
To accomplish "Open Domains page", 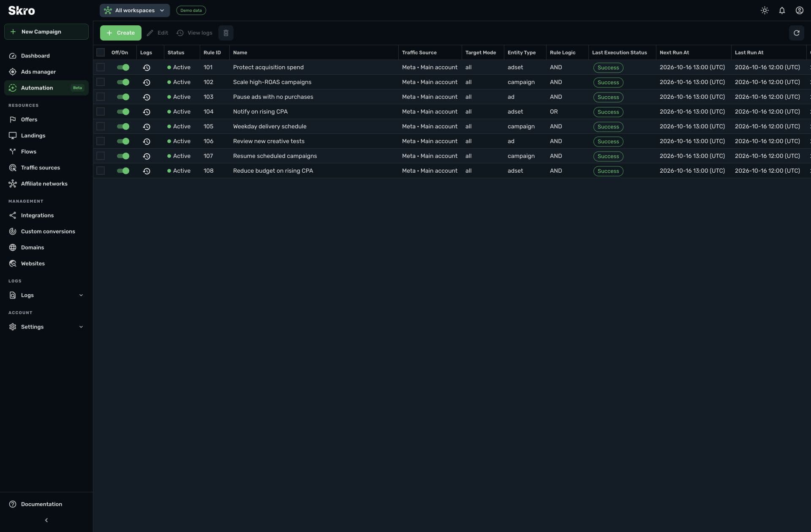I will coord(46,247).
